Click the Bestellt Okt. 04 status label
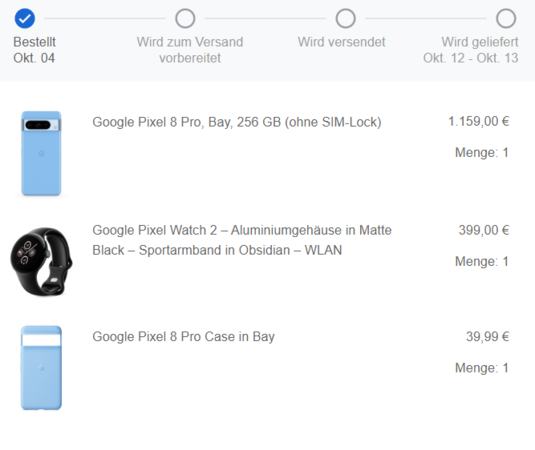 point(34,50)
